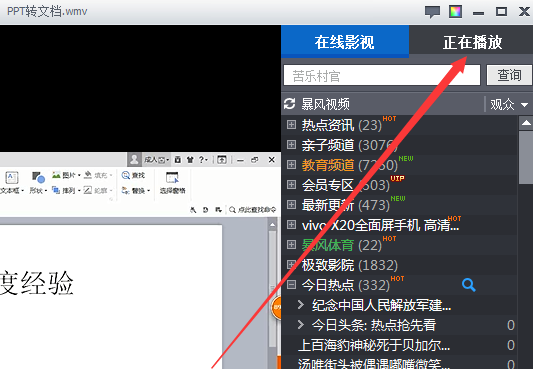
Task: Expand the 热点资讯 (23) category
Action: click(291, 125)
